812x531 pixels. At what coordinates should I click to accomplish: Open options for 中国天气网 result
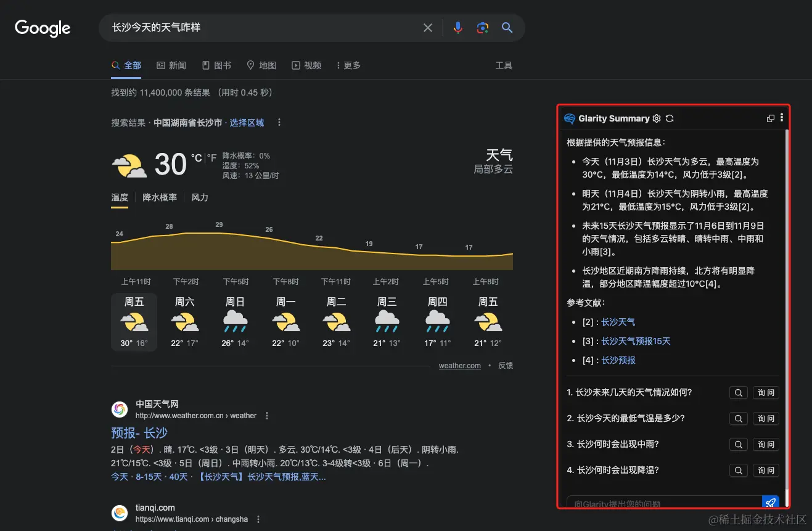(267, 416)
